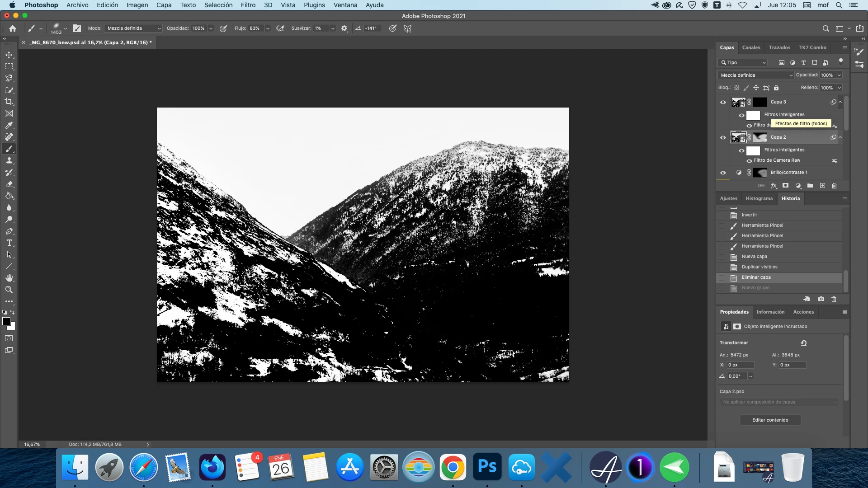Select the Clone Stamp tool
The image size is (868, 488).
pos(9,161)
